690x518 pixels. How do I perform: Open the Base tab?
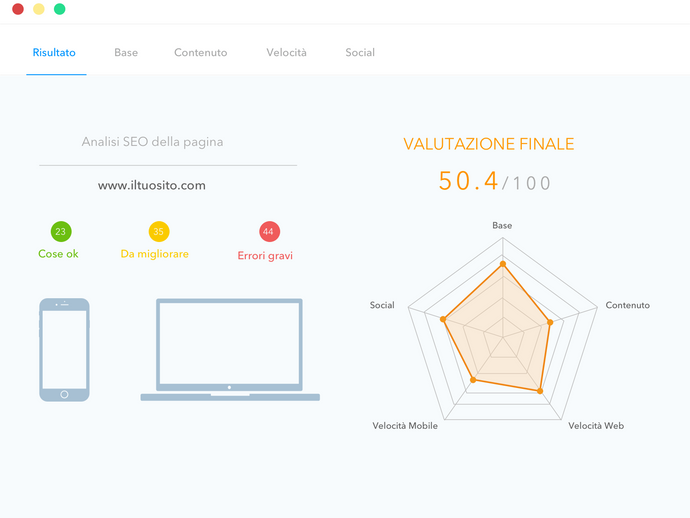(x=126, y=52)
